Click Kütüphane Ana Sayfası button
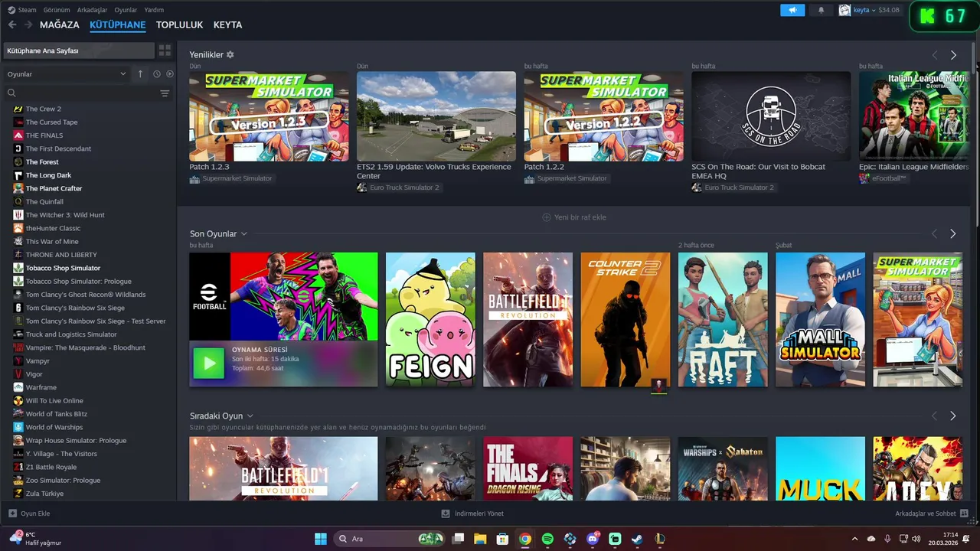Image resolution: width=980 pixels, height=551 pixels. (x=78, y=51)
